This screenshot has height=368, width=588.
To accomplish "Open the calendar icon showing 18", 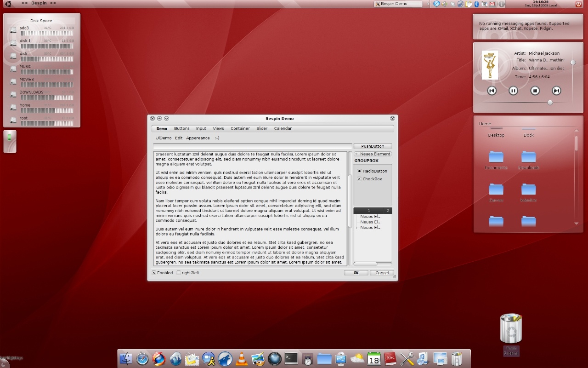I will [x=374, y=358].
